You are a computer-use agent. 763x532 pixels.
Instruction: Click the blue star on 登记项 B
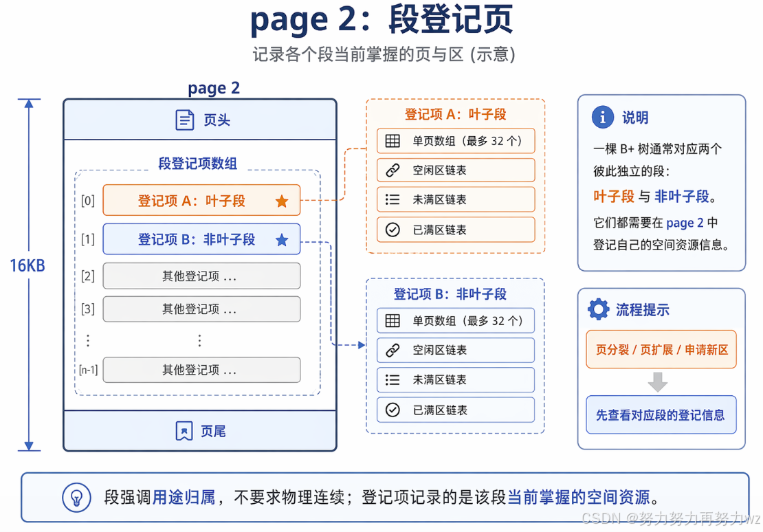282,239
